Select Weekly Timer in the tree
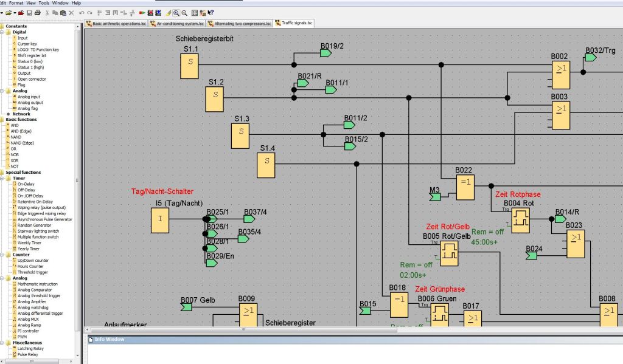 coord(29,243)
